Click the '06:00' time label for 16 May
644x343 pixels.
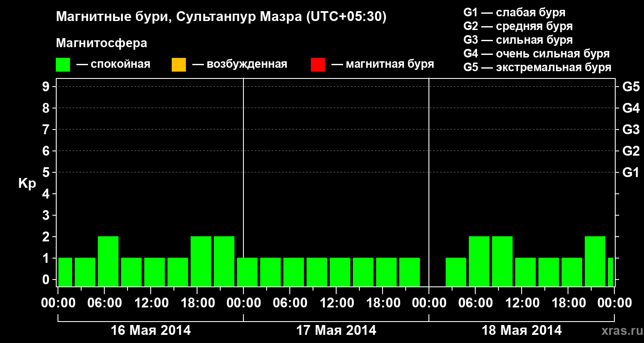104,303
